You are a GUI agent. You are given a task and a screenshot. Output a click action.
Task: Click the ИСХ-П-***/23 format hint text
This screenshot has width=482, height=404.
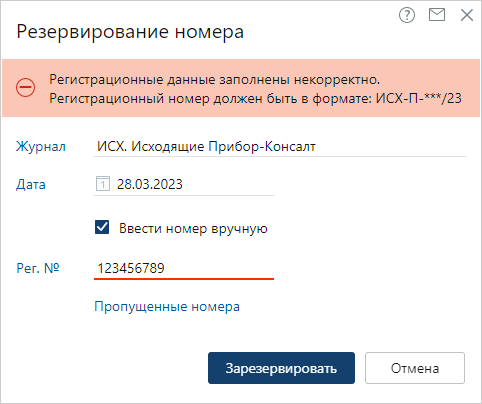click(419, 99)
